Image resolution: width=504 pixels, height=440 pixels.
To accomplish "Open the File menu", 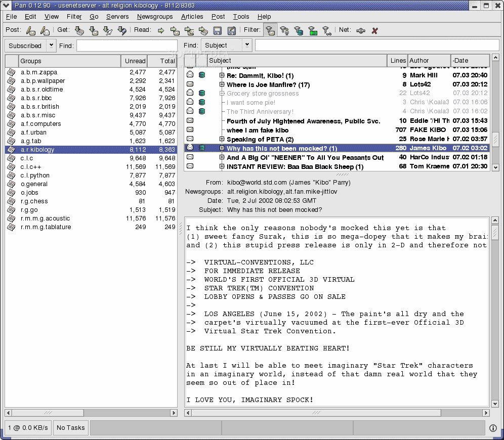I will [11, 16].
